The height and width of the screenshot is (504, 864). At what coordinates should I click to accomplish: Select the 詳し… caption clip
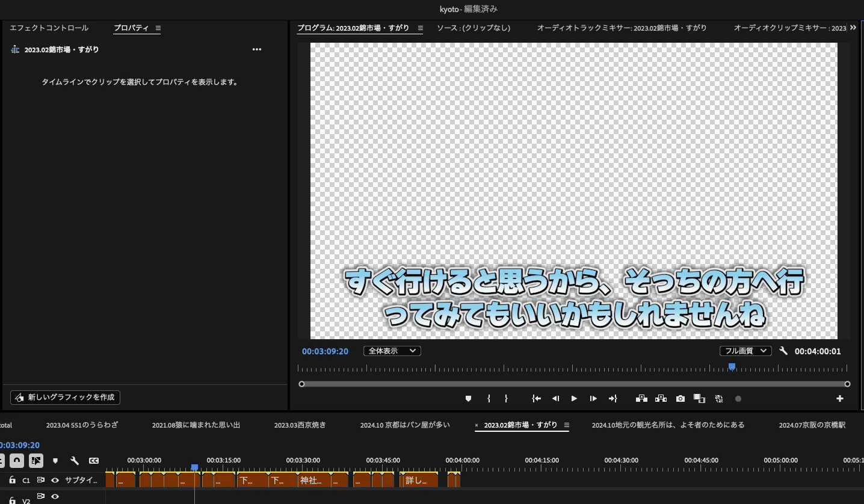click(420, 481)
